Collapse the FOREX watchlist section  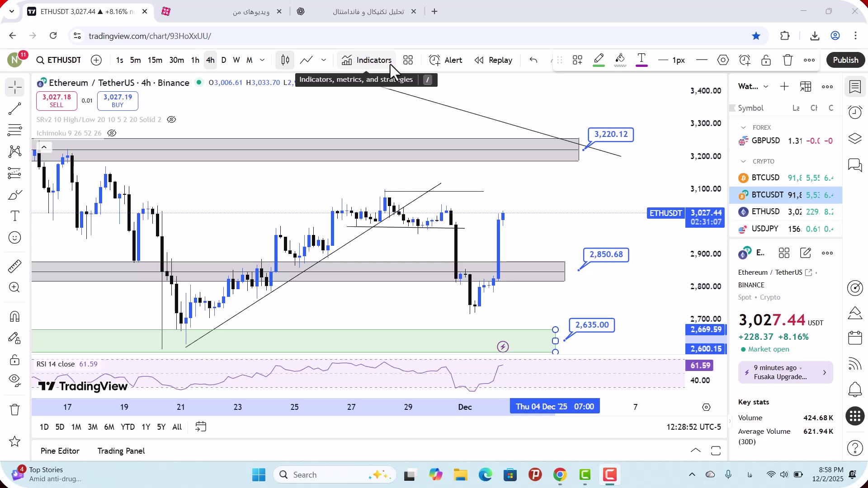tap(743, 127)
